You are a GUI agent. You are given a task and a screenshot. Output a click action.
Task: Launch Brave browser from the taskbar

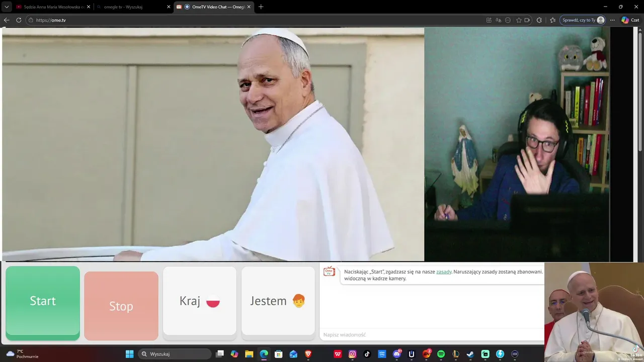tap(308, 354)
